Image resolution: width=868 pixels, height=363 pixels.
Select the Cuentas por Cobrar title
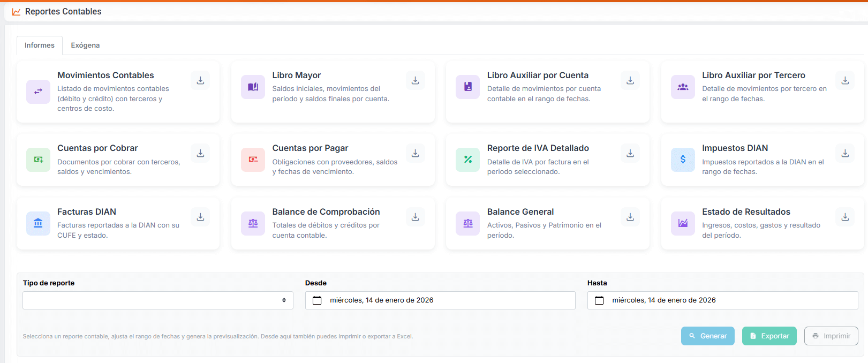(97, 148)
